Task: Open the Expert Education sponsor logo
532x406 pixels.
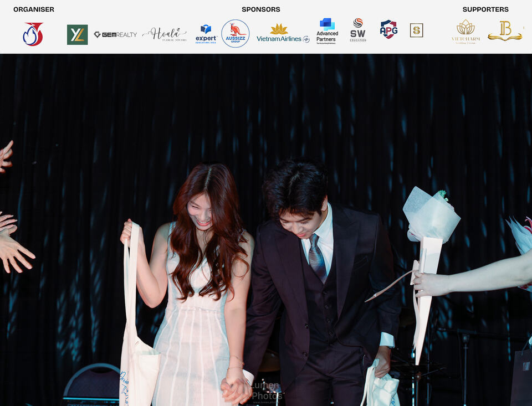Action: (206, 34)
